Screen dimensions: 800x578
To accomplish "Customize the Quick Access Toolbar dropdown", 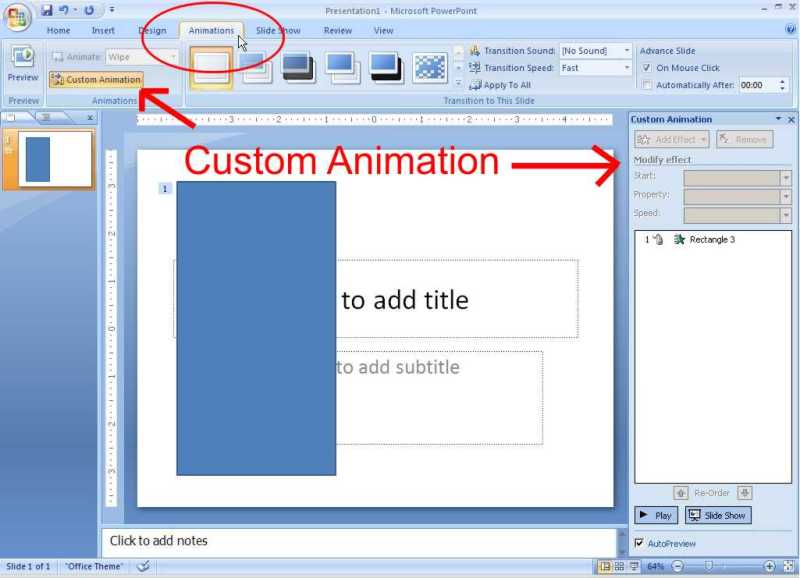I will point(112,10).
